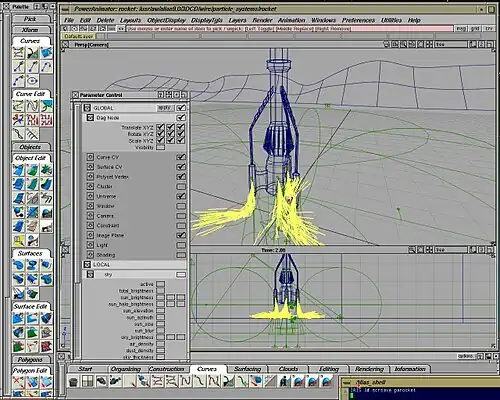Toggle the Image Plane checkbox
This screenshot has height=400, width=500.
181,235
